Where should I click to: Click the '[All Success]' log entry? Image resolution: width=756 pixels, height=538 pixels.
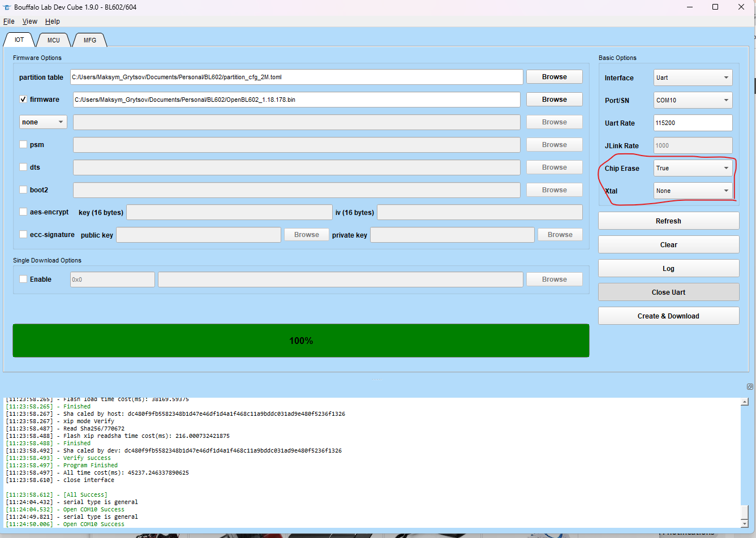click(85, 495)
